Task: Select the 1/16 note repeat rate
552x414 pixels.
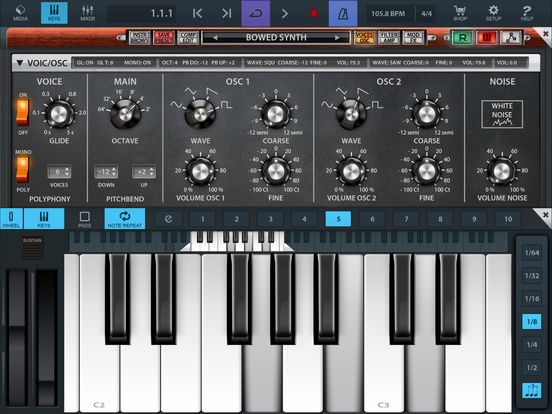Action: click(532, 299)
